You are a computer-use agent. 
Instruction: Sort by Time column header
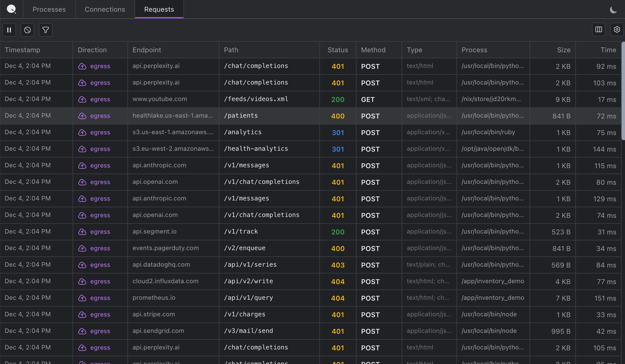click(608, 50)
